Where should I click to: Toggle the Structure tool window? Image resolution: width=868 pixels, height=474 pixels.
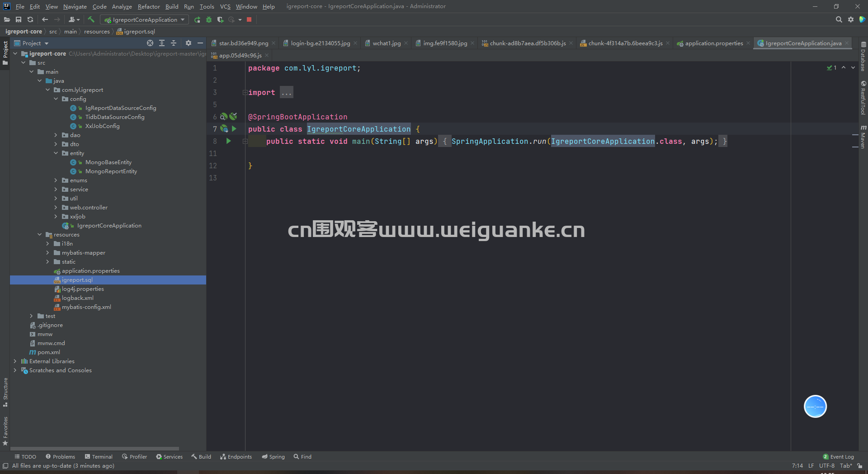point(5,392)
